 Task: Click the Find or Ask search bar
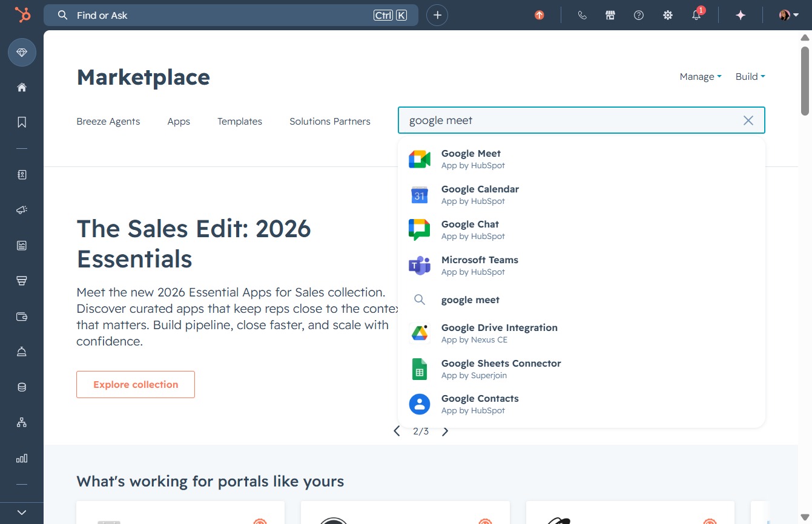click(x=231, y=15)
